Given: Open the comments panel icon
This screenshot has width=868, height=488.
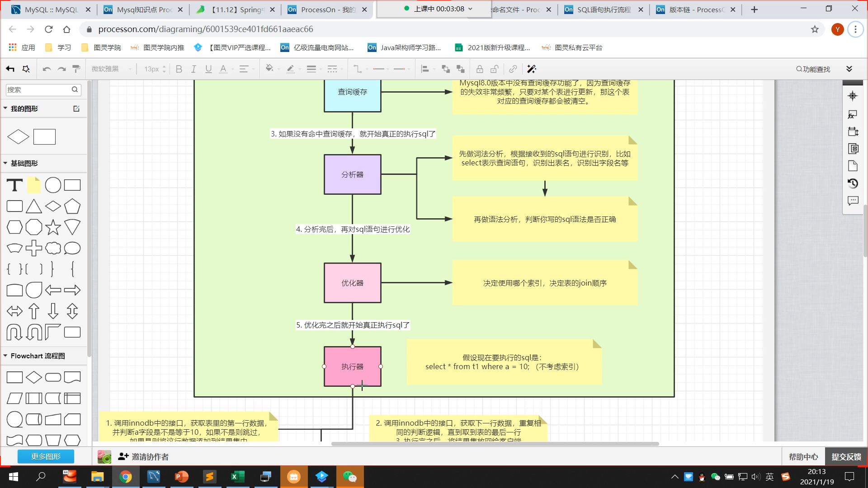Looking at the screenshot, I should click(853, 201).
